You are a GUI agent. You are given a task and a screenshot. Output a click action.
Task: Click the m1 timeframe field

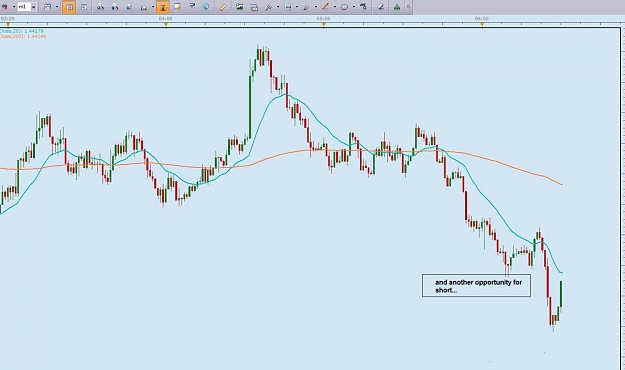click(x=24, y=7)
